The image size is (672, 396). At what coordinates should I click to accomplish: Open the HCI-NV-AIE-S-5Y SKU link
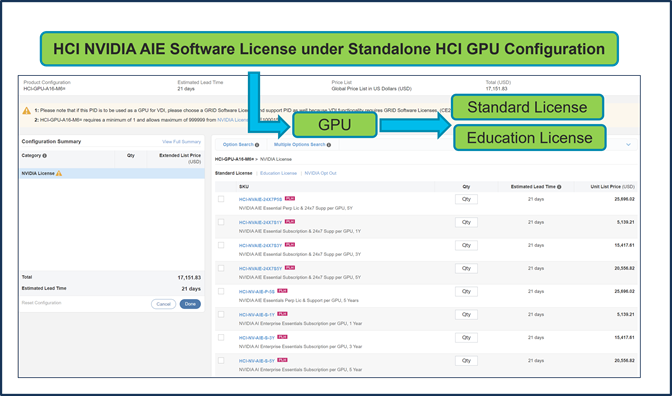tap(257, 361)
